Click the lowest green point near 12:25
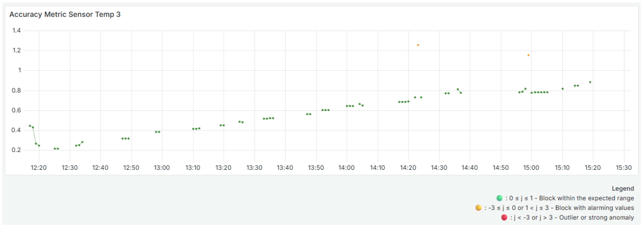644x228 pixels. pyautogui.click(x=55, y=149)
